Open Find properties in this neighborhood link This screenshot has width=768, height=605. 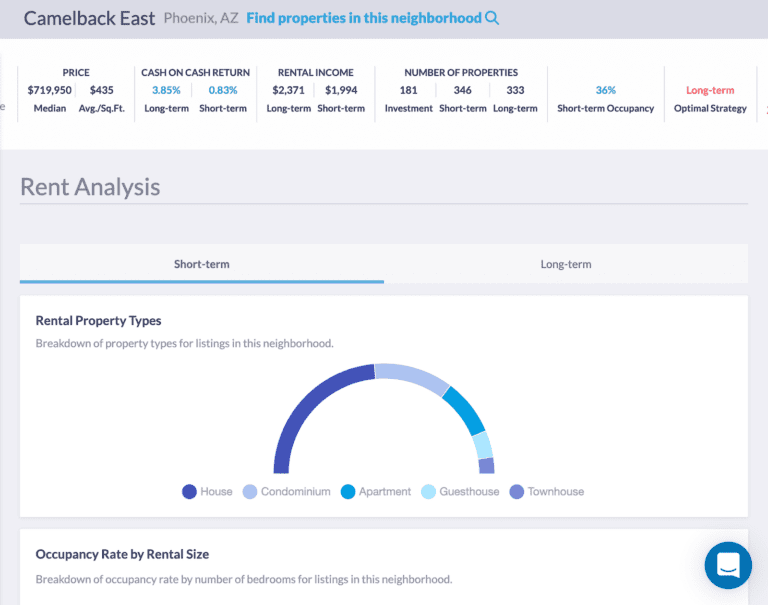(x=364, y=18)
